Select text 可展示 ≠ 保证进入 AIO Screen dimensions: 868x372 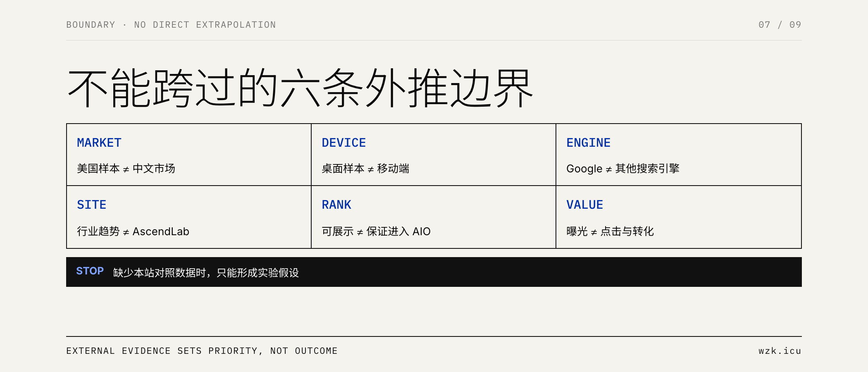point(376,231)
